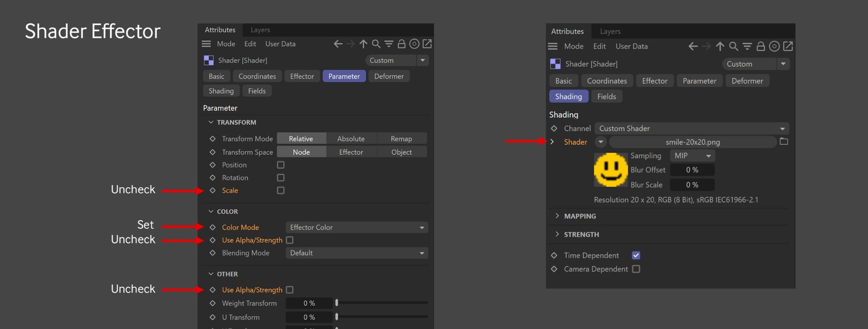This screenshot has height=329, width=868.
Task: Toggle Use Alpha/Strength under COLOR
Action: (290, 240)
